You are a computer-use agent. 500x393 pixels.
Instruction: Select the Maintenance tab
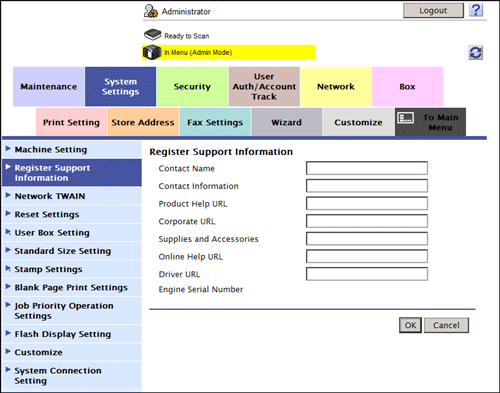coord(49,87)
